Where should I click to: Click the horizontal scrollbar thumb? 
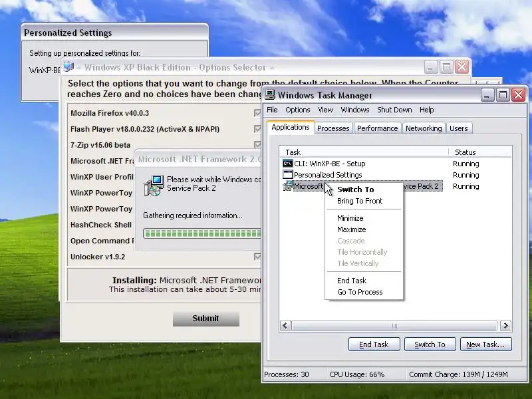[x=394, y=326]
